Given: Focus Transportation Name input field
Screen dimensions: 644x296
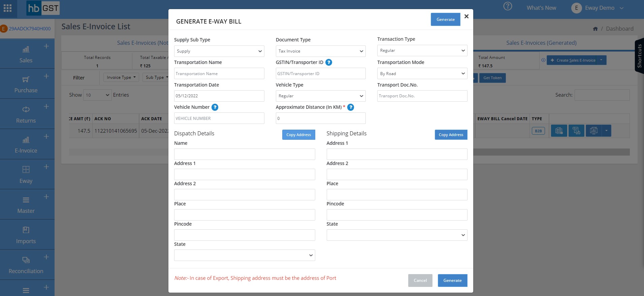Looking at the screenshot, I should point(219,73).
